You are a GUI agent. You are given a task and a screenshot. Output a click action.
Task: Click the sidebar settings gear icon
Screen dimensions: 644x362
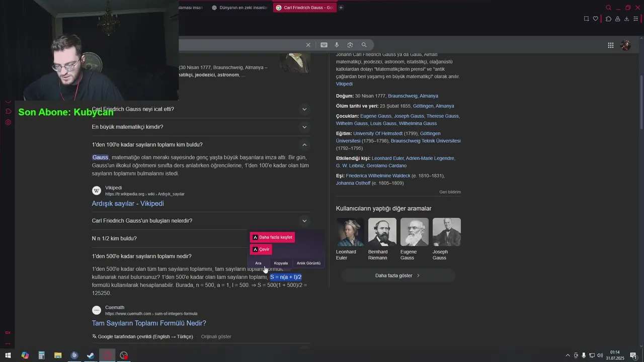(x=8, y=122)
